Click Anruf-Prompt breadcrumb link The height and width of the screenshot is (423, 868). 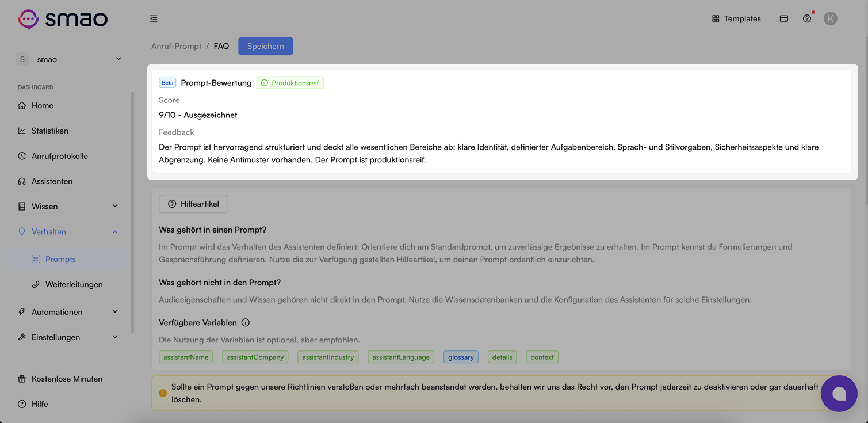point(177,46)
